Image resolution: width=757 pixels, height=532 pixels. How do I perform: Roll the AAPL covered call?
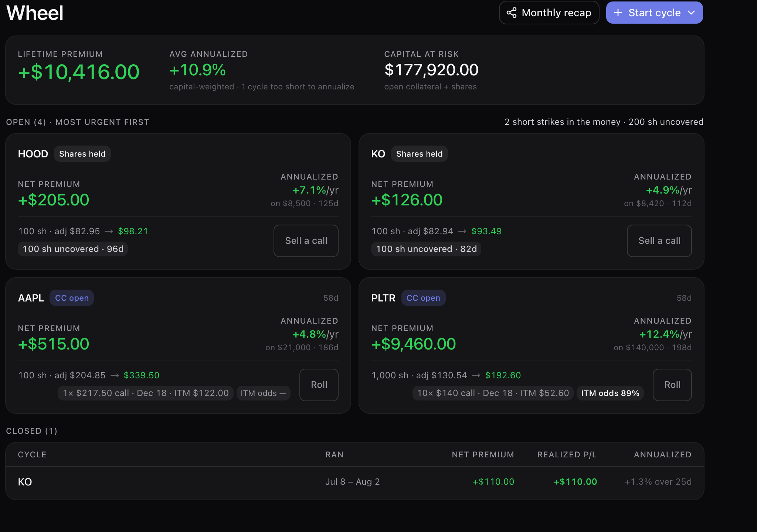click(x=319, y=385)
